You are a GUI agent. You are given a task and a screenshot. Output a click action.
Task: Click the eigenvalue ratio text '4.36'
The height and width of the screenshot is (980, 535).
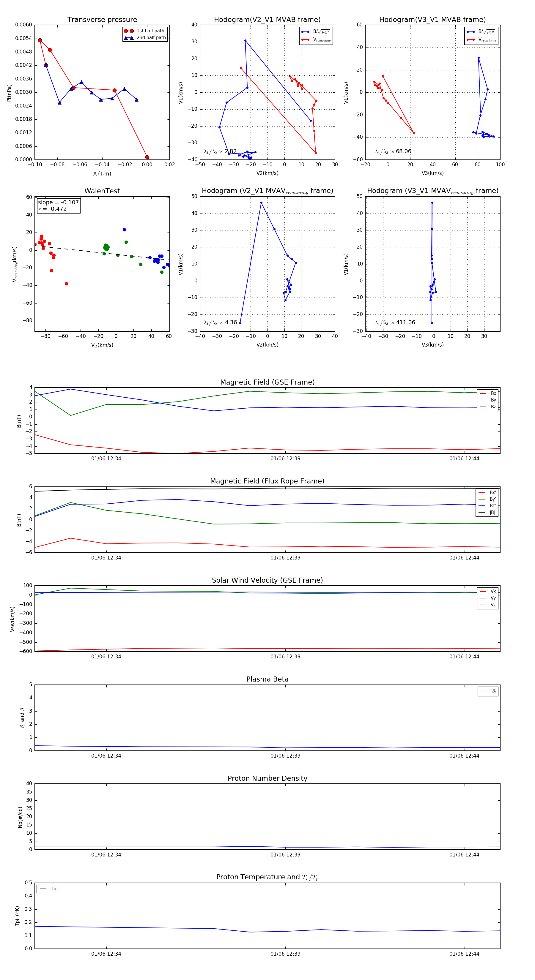coord(231,323)
